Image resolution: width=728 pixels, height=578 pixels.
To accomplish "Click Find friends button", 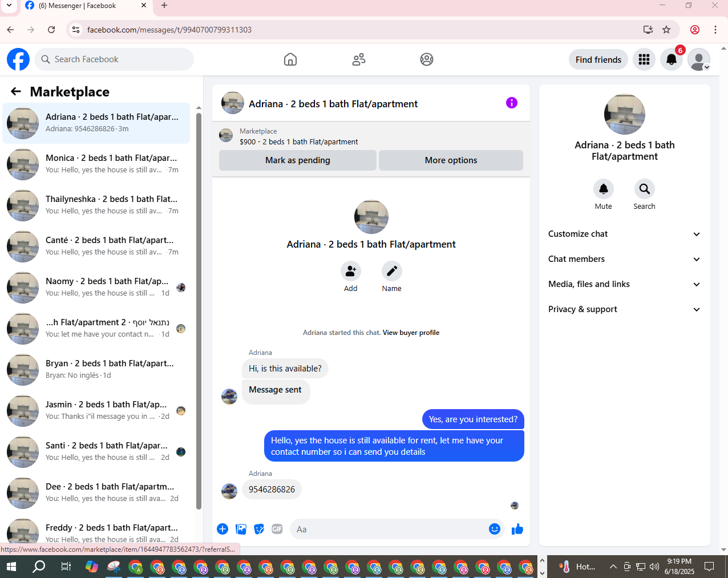I will point(598,59).
